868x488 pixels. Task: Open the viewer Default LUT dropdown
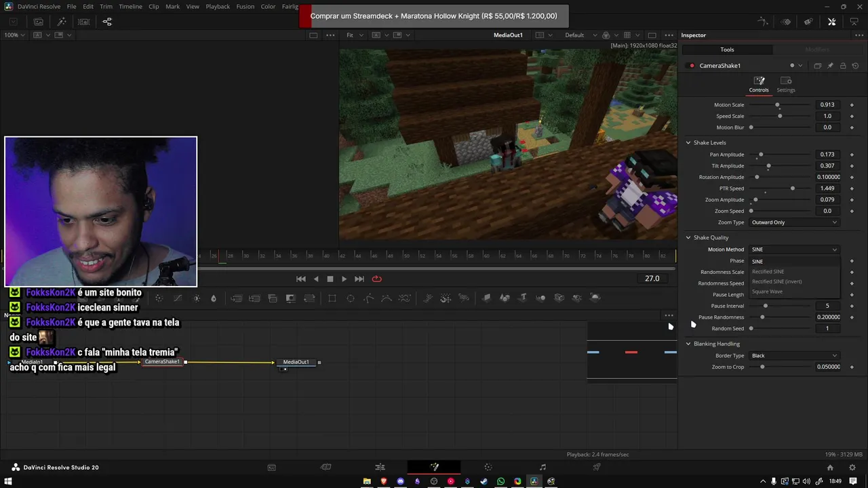click(580, 35)
